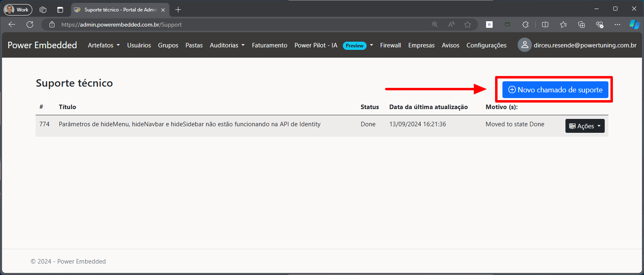Click the Power Embedded brand link
The height and width of the screenshot is (275, 644).
(42, 45)
